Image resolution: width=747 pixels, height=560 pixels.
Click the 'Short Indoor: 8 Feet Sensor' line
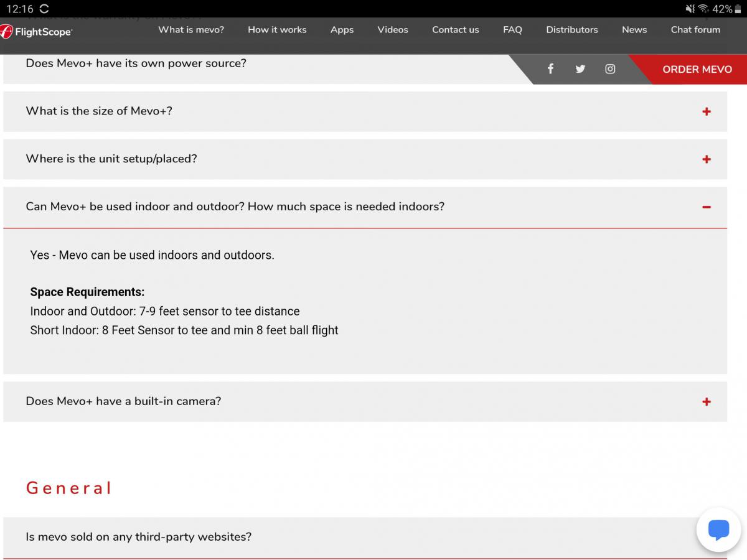tap(184, 330)
